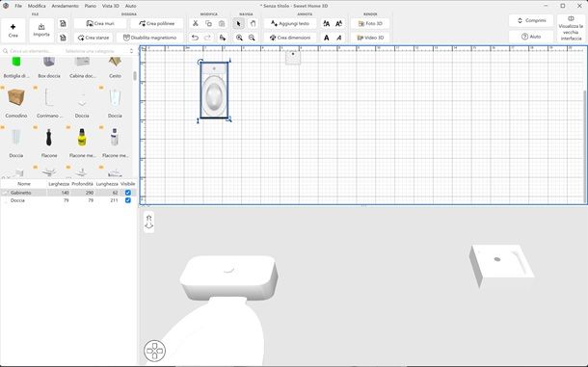Click the round navigation pad in the 3D view
Image resolution: width=588 pixels, height=367 pixels.
click(154, 351)
